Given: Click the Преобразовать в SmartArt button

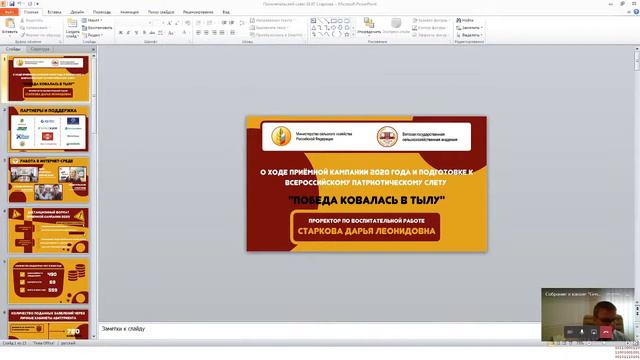Looking at the screenshot, I should point(277,35).
